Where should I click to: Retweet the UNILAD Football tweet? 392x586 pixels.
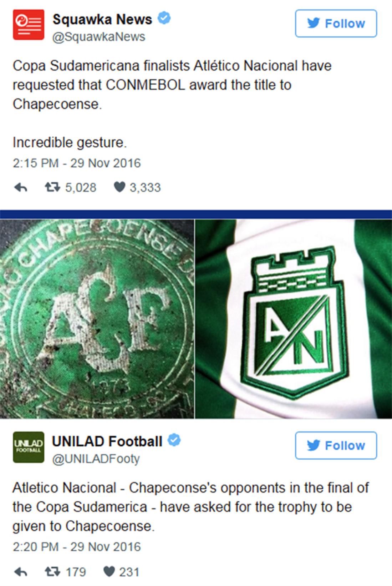(52, 572)
